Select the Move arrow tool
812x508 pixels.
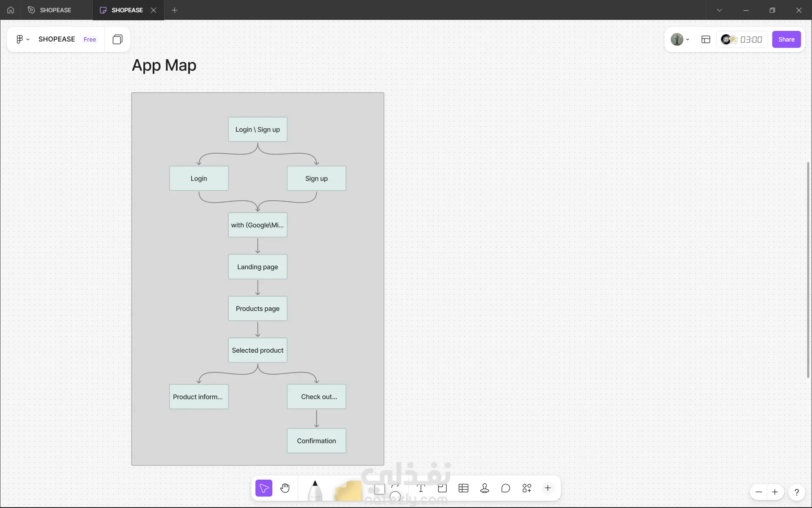(x=264, y=488)
